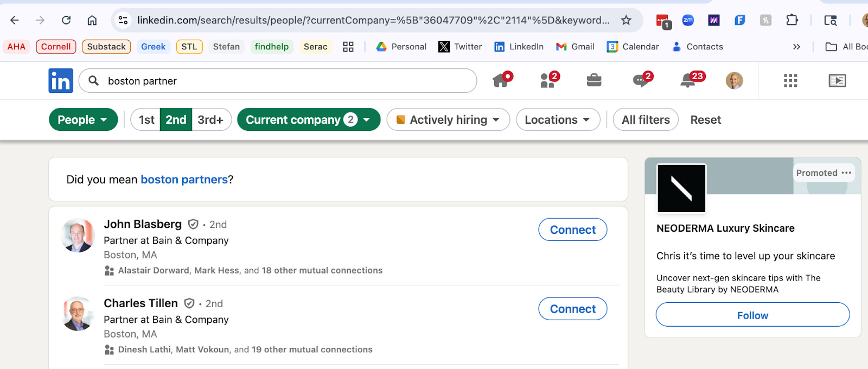Click Charles Tillen's profile photo
This screenshot has height=369, width=868.
click(78, 314)
